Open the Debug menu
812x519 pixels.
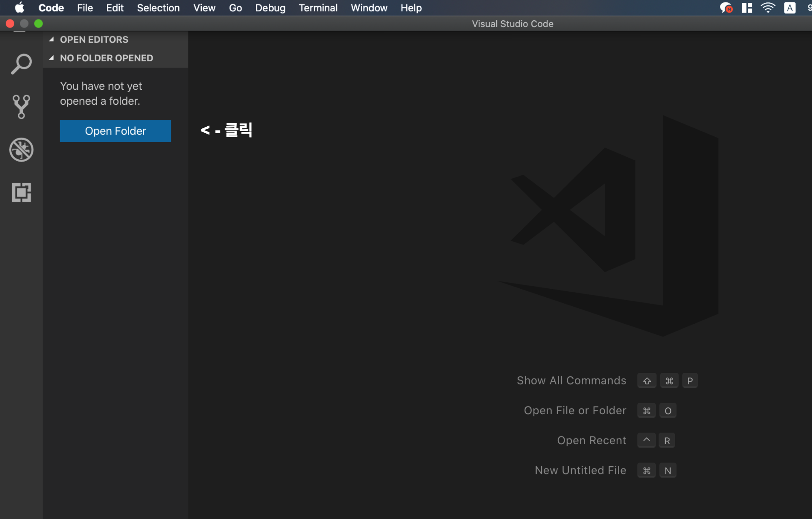tap(270, 8)
